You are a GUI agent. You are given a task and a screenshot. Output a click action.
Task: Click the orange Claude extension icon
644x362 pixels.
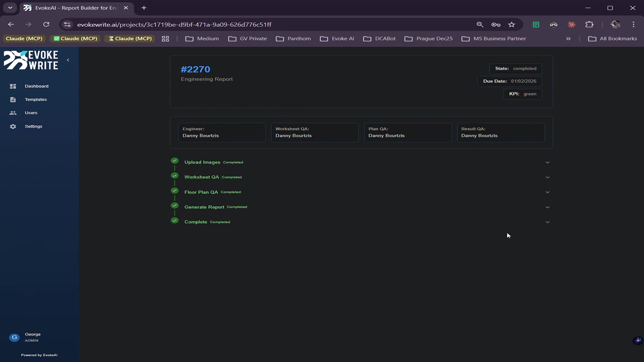tap(572, 24)
